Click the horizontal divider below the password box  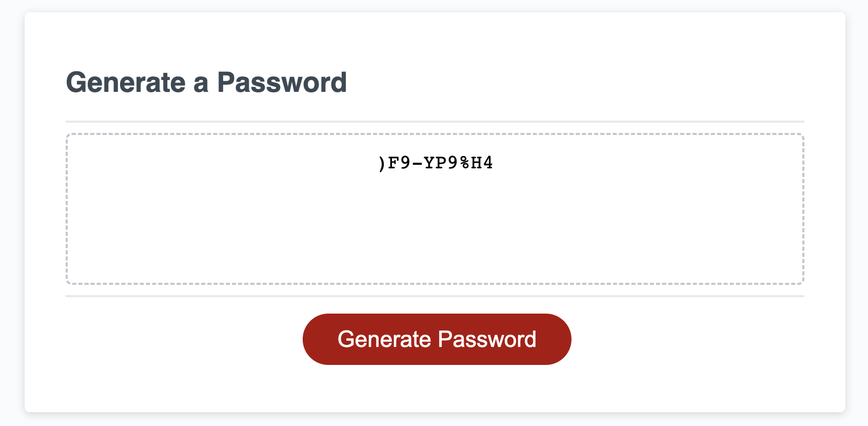point(435,297)
